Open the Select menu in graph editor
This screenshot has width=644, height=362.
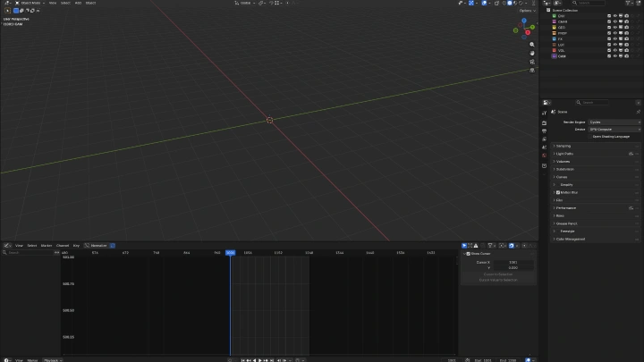point(31,246)
